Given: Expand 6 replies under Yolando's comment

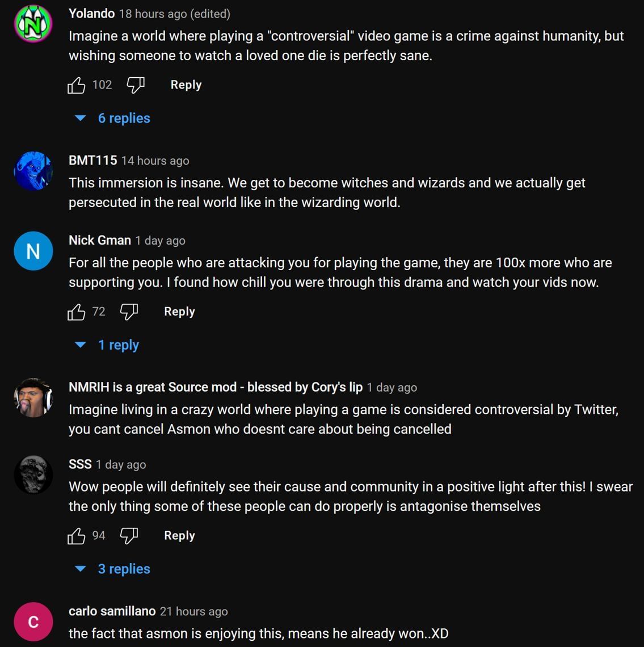Looking at the screenshot, I should [113, 118].
